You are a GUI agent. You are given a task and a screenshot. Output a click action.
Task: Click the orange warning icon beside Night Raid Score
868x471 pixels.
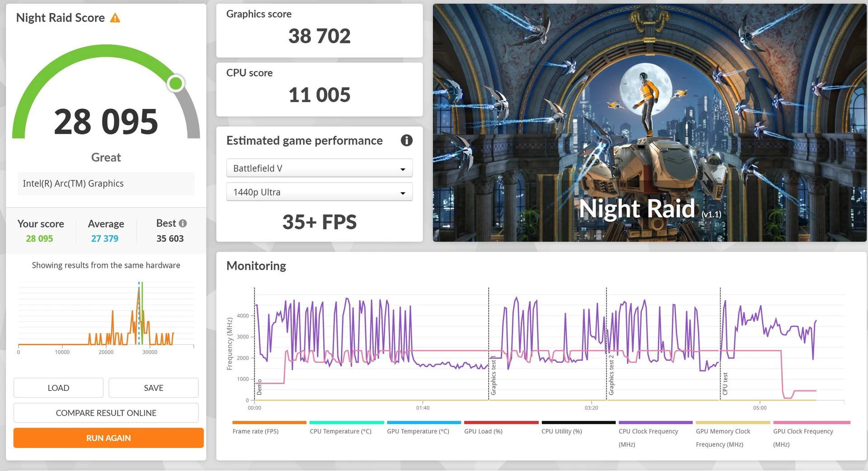(x=115, y=18)
